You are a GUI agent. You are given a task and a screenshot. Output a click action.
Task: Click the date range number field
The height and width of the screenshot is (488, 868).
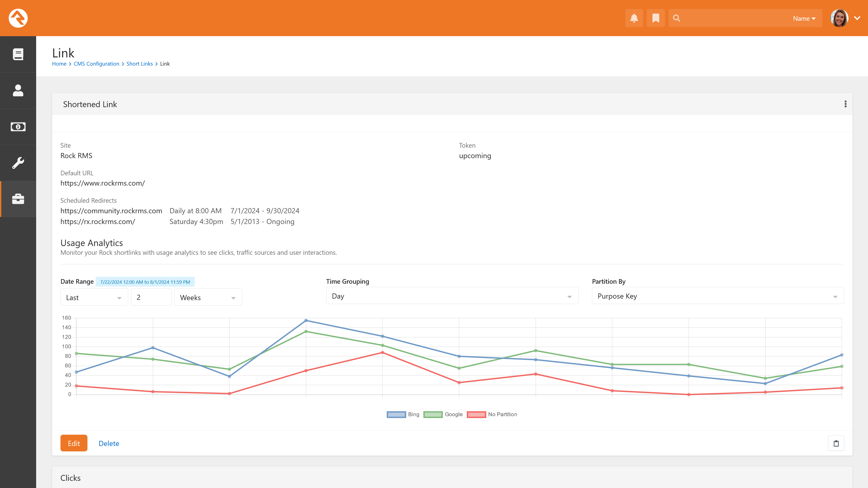pos(151,297)
